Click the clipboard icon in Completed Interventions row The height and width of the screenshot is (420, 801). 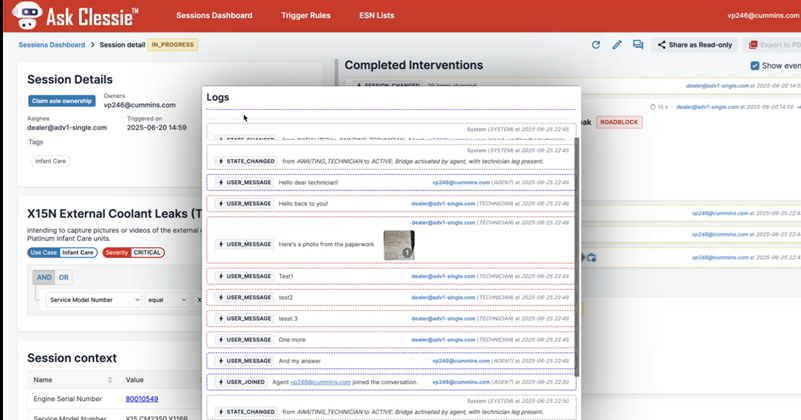coord(591,258)
